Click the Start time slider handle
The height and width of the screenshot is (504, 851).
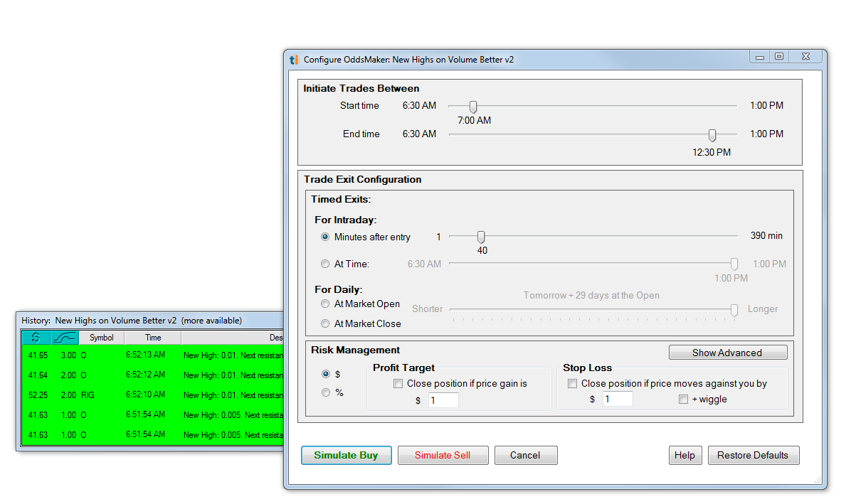pyautogui.click(x=473, y=107)
